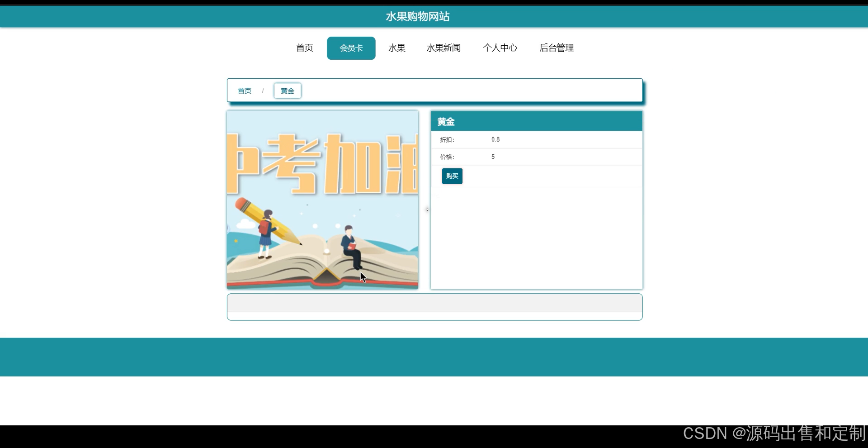Image resolution: width=868 pixels, height=448 pixels.
Task: Click the 黄金 card title header
Action: 537,122
